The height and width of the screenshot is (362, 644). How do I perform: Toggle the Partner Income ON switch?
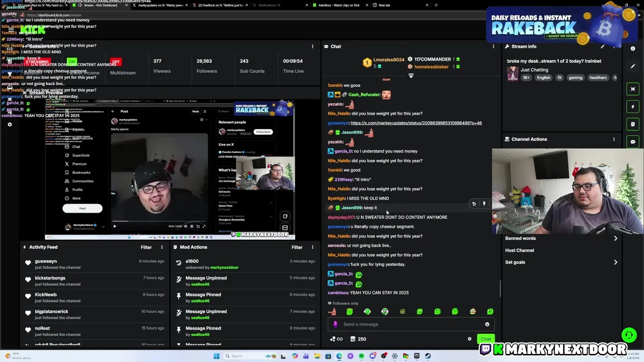(72, 62)
